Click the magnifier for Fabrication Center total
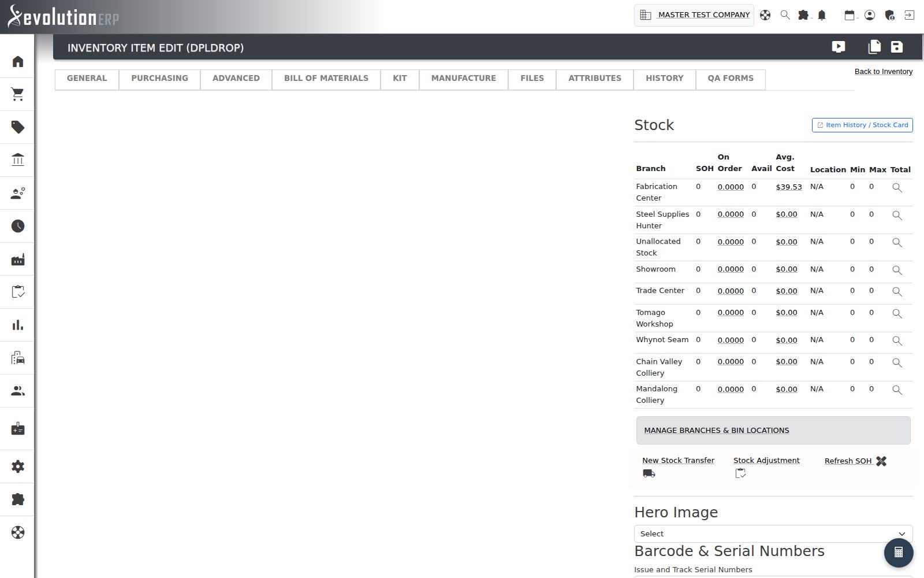 (x=897, y=187)
